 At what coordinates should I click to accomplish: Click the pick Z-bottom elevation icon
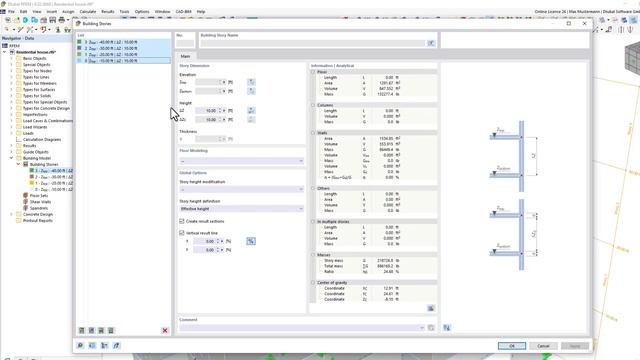(x=251, y=91)
